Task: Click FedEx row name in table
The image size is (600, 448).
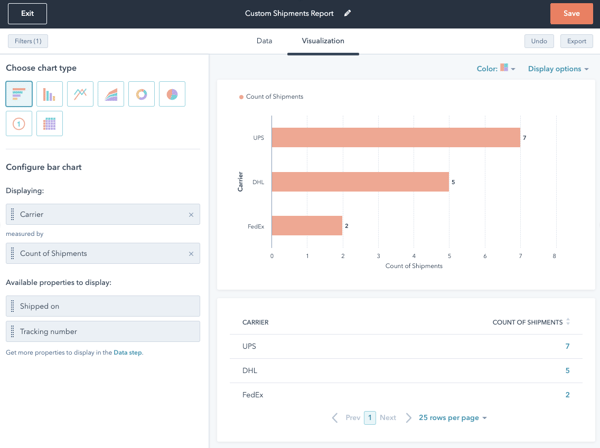Action: tap(253, 395)
